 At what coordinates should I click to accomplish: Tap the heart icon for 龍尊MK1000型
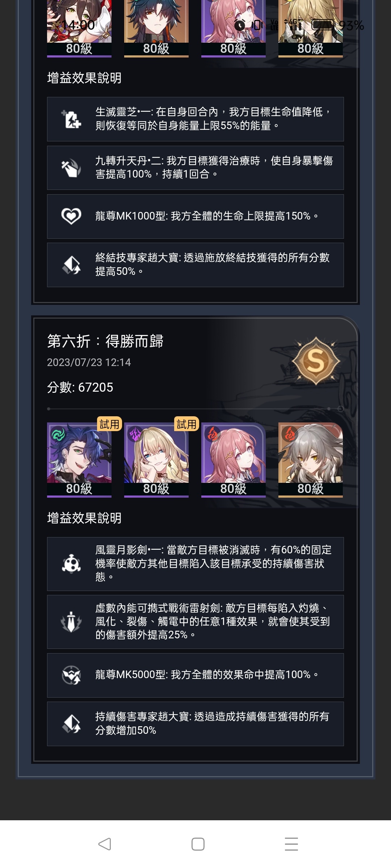pos(71,216)
